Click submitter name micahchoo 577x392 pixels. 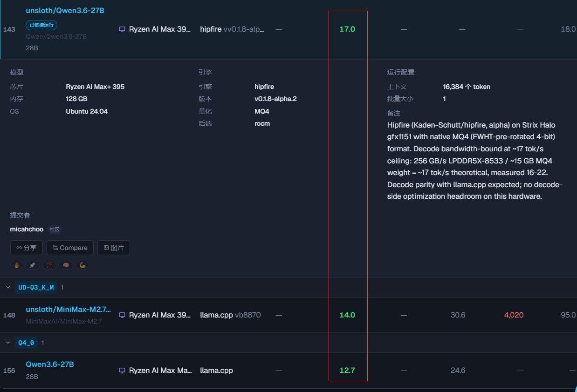[x=27, y=230]
